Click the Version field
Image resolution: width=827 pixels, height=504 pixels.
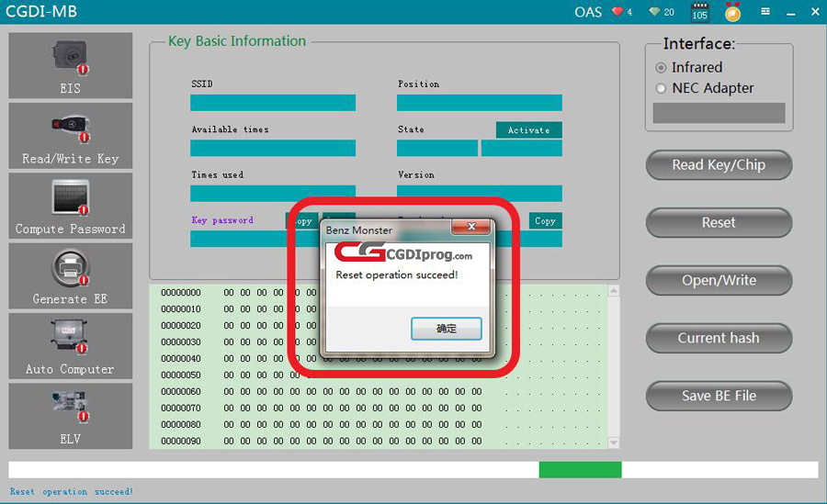tap(480, 193)
